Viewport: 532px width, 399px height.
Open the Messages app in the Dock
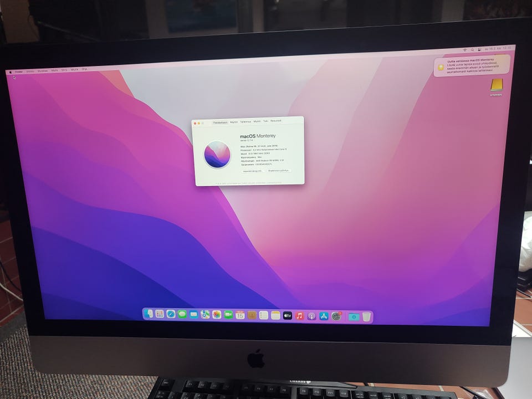tap(182, 314)
